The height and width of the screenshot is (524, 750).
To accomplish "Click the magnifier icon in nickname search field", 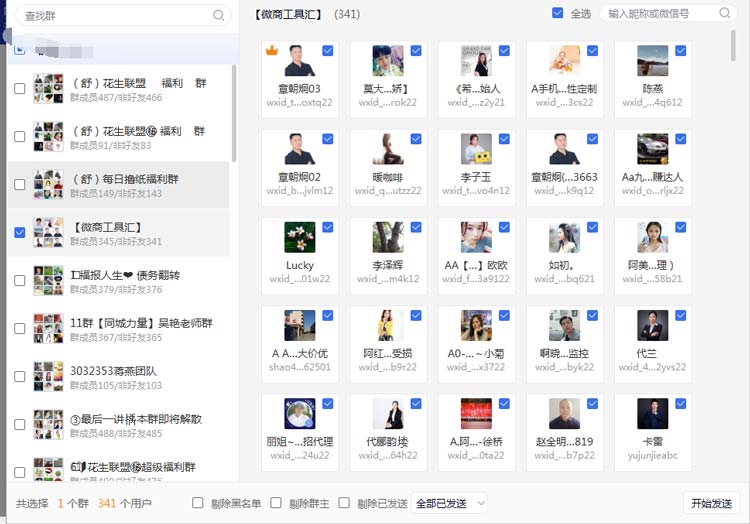I will pos(724,13).
